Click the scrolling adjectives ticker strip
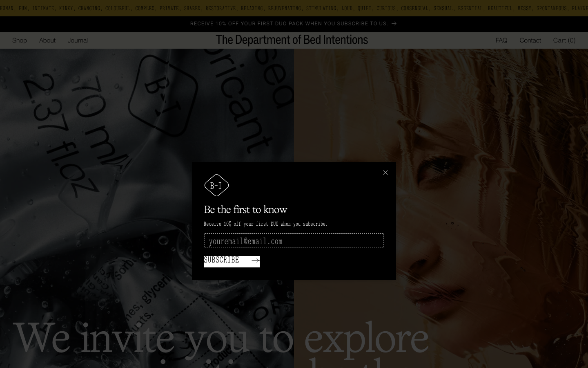 [294, 8]
